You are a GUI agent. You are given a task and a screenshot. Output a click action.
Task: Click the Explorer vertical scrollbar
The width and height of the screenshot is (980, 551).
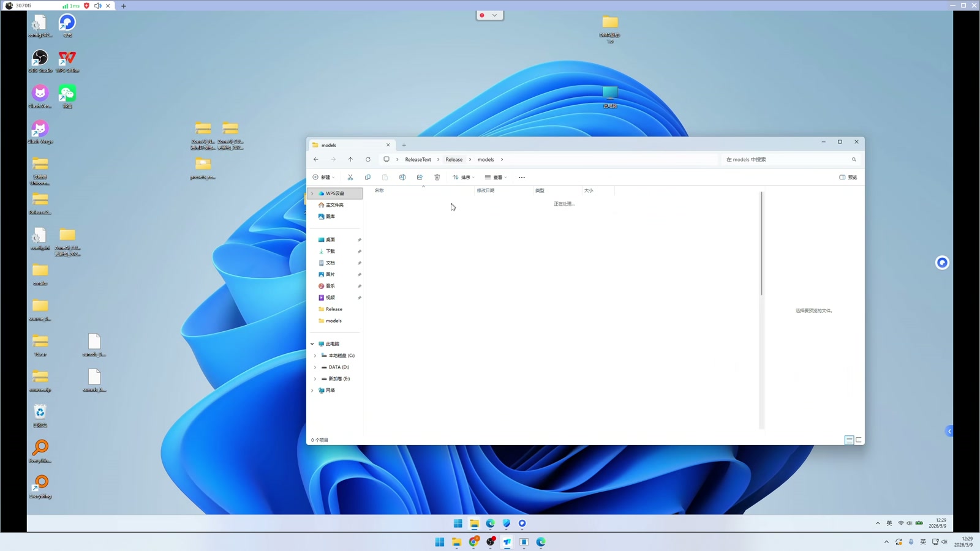point(762,244)
